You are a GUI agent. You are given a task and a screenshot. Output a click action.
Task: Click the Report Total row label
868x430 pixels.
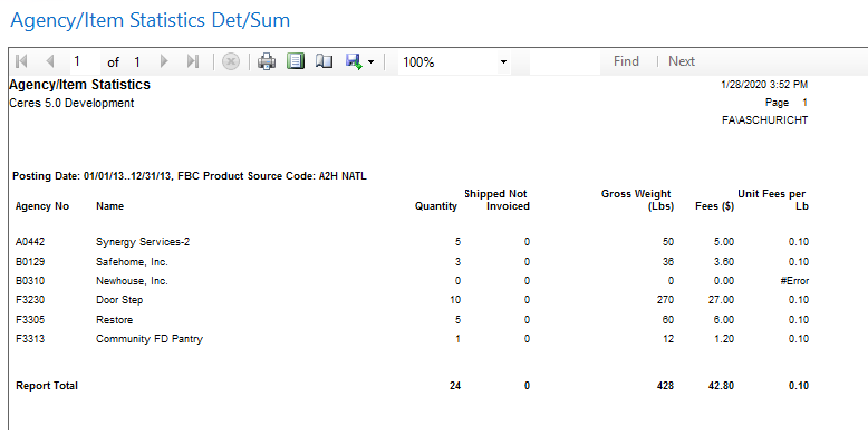point(47,386)
